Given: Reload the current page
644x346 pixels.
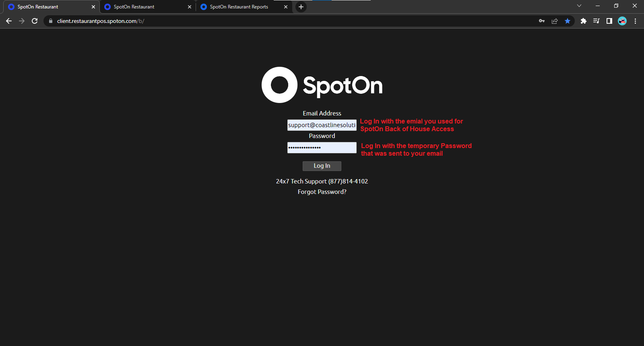Looking at the screenshot, I should point(35,21).
